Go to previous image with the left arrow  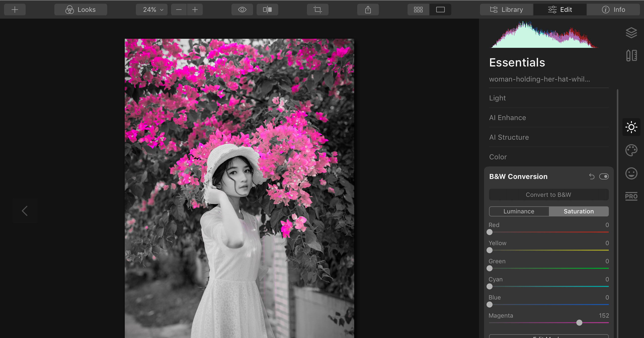pos(25,211)
